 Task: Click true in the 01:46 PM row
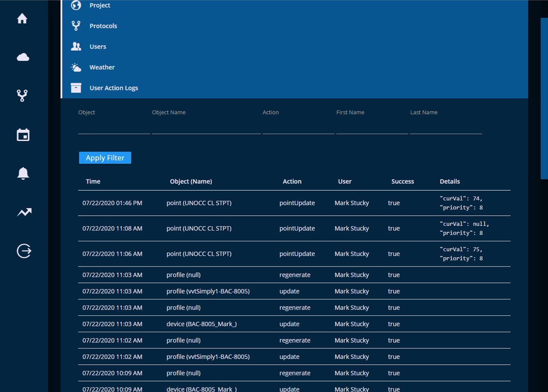click(x=394, y=203)
